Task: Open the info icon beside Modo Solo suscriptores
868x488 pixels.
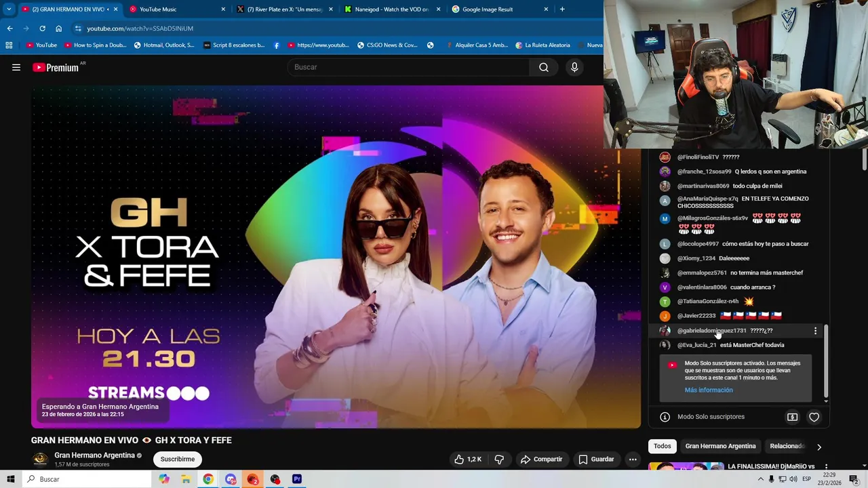Action: [665, 417]
